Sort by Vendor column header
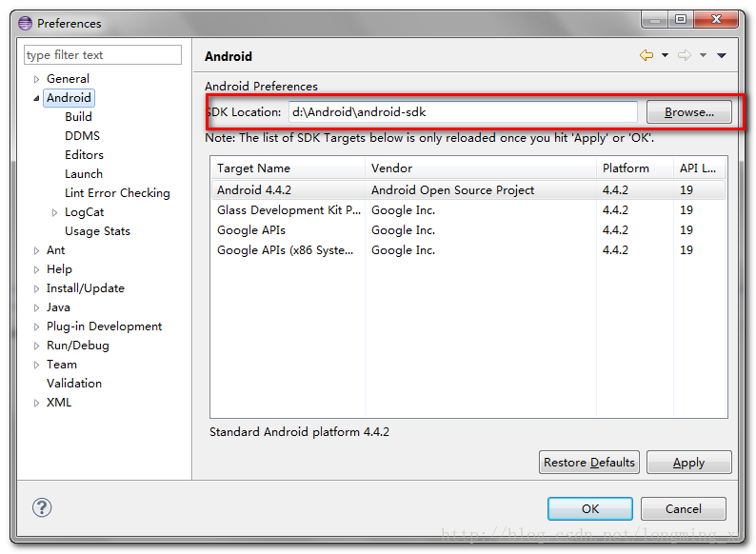Image resolution: width=756 pixels, height=554 pixels. click(481, 168)
